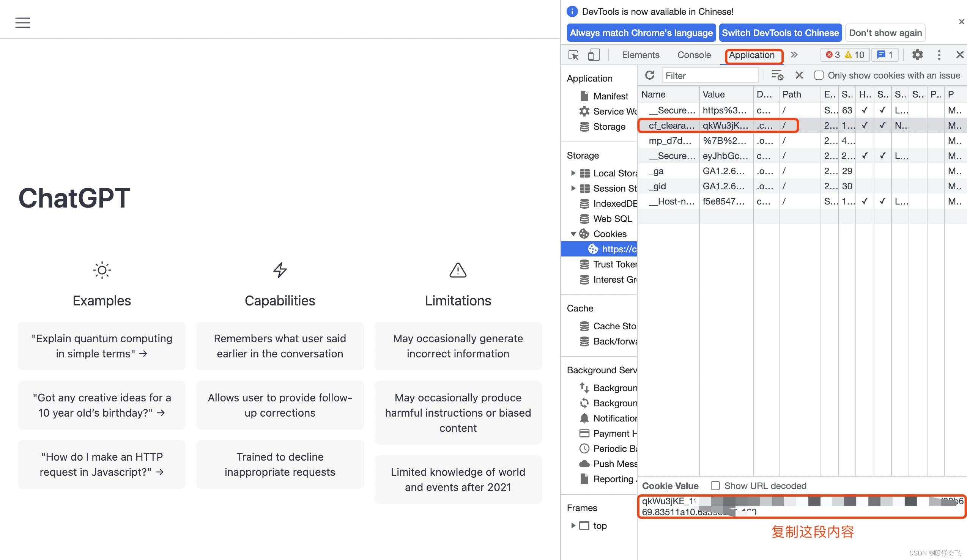The height and width of the screenshot is (560, 967).
Task: Select the eyJhbGc cookie value cell
Action: 726,156
